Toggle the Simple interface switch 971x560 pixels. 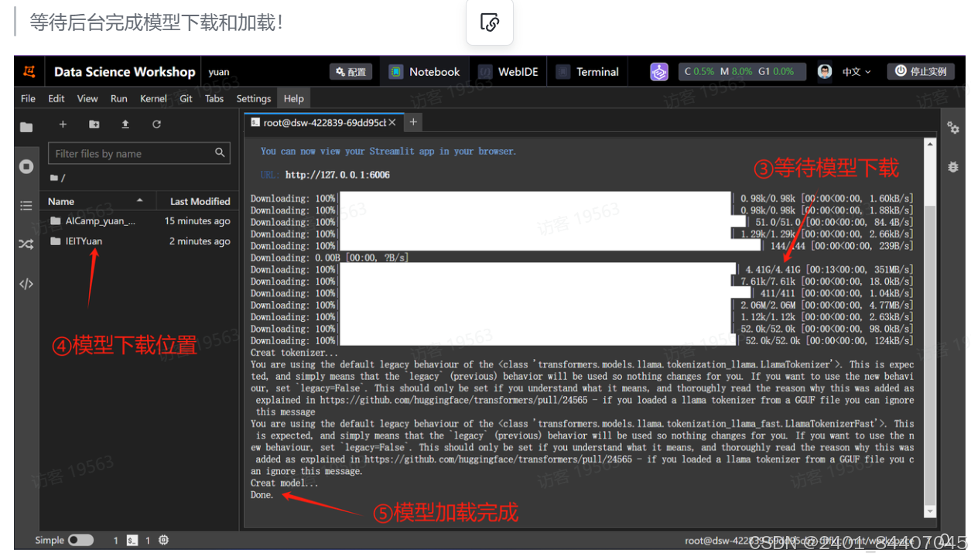point(83,540)
